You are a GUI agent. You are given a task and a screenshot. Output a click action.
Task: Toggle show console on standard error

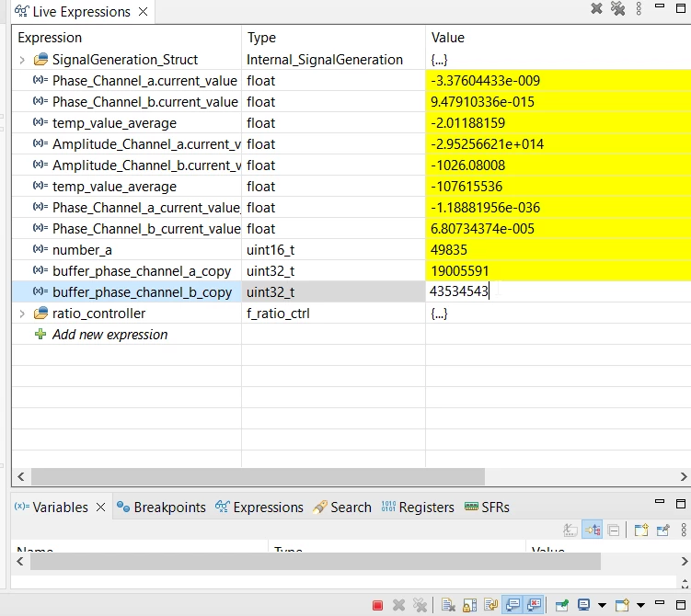click(534, 605)
